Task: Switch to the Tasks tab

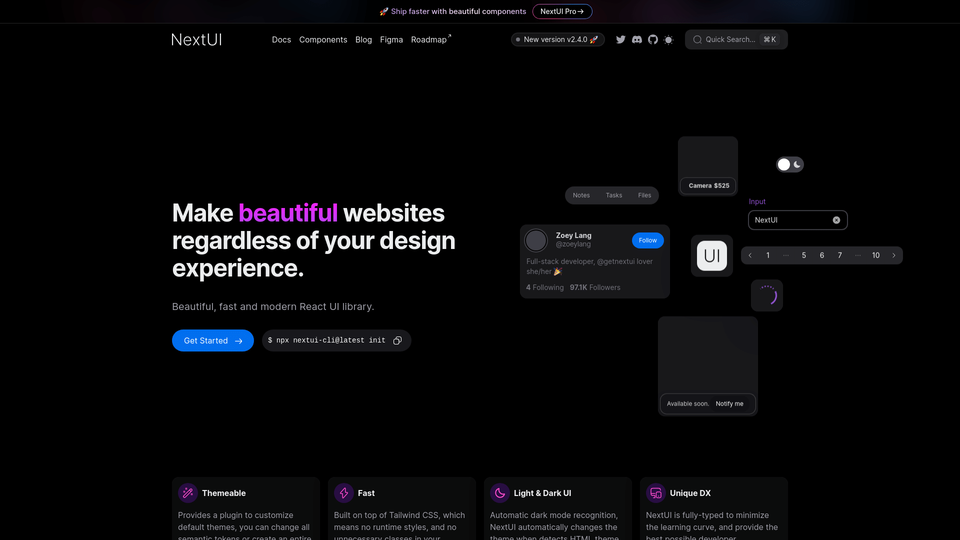Action: pyautogui.click(x=614, y=195)
